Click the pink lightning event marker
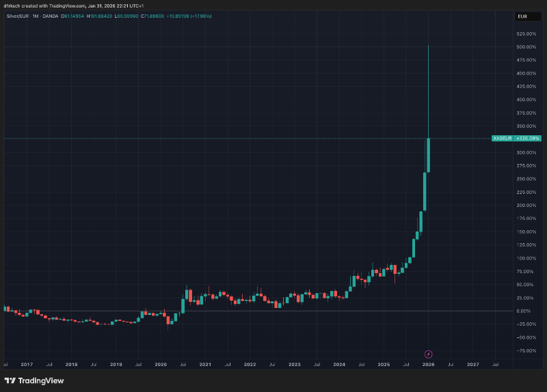This screenshot has height=392, width=547. coord(428,354)
